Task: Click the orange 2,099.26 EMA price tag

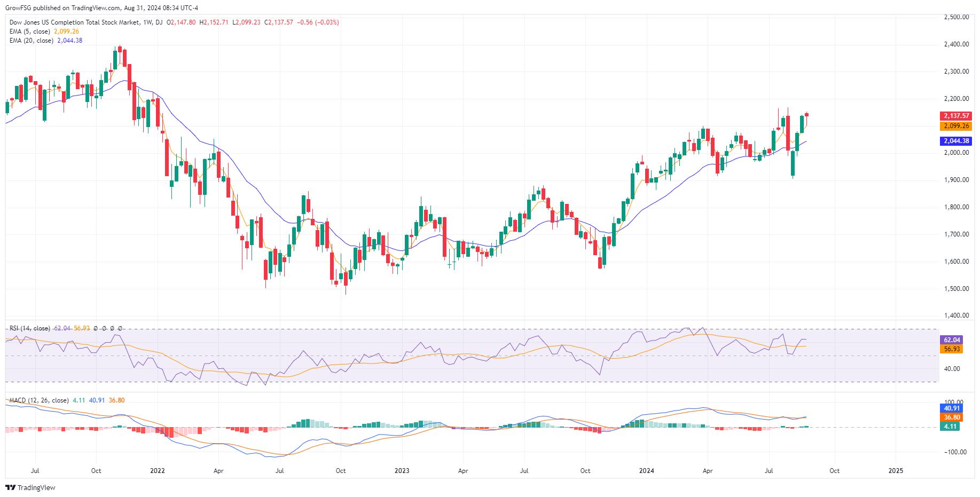Action: click(x=955, y=126)
